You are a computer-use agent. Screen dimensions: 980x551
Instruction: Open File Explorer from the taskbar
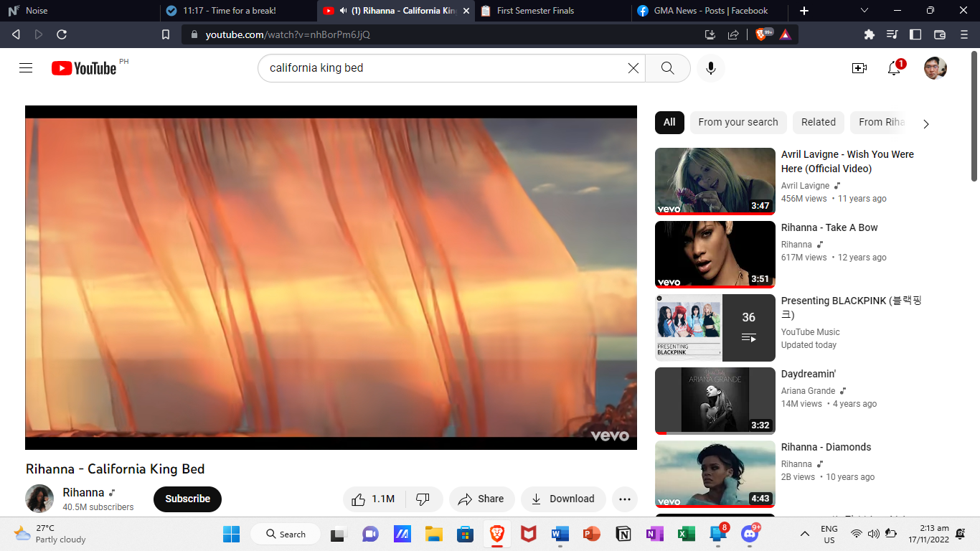click(433, 534)
